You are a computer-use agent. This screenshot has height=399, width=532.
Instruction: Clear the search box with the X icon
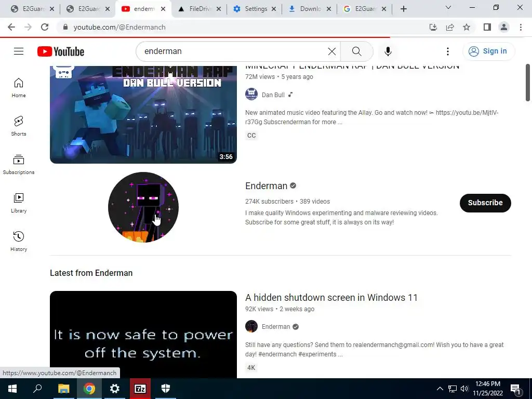click(332, 51)
